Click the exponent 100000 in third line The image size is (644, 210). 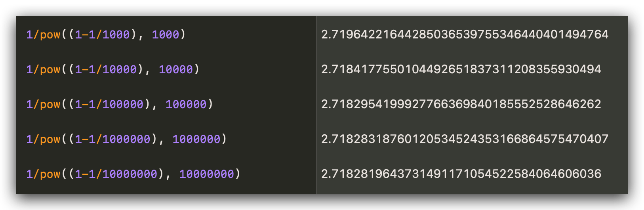(x=186, y=105)
